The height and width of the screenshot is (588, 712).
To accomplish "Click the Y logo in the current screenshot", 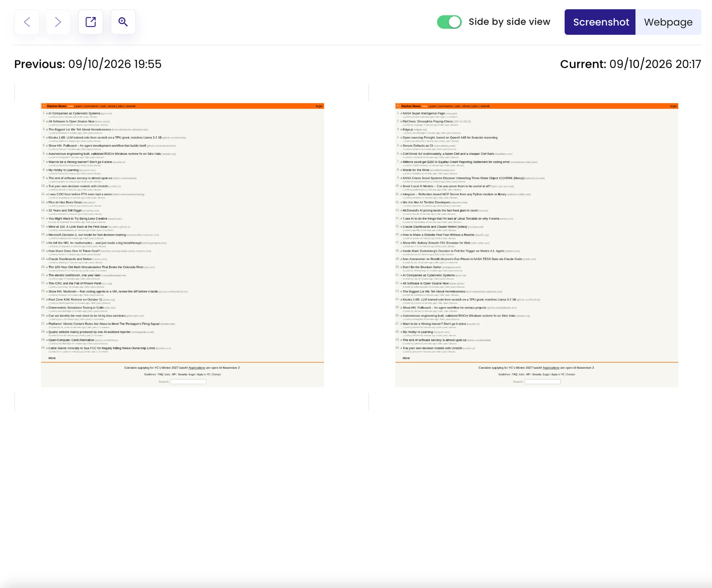I will point(398,106).
